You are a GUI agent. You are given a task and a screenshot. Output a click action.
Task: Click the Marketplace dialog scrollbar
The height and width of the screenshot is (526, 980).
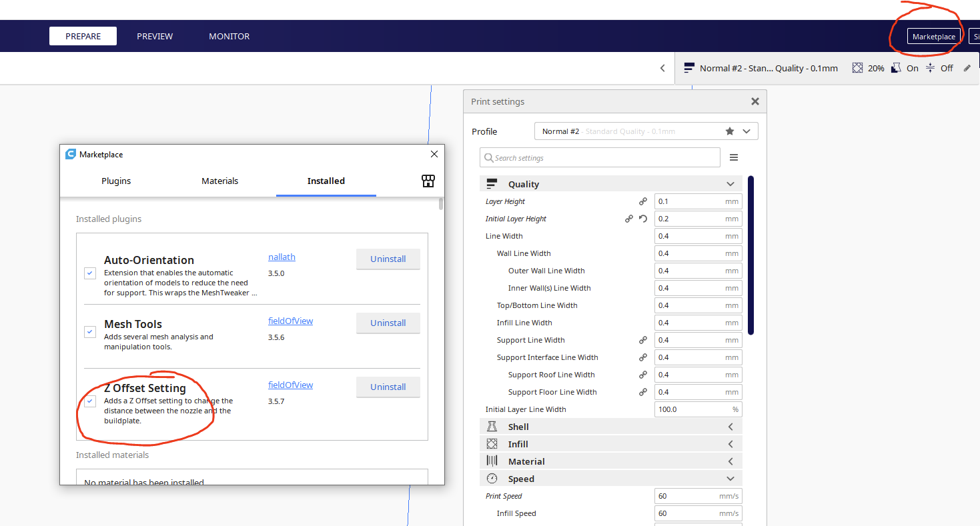pyautogui.click(x=441, y=203)
